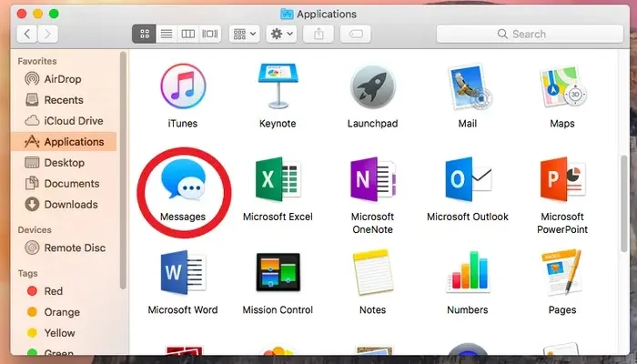Switch to cover flow view
The height and width of the screenshot is (364, 637).
pyautogui.click(x=210, y=34)
